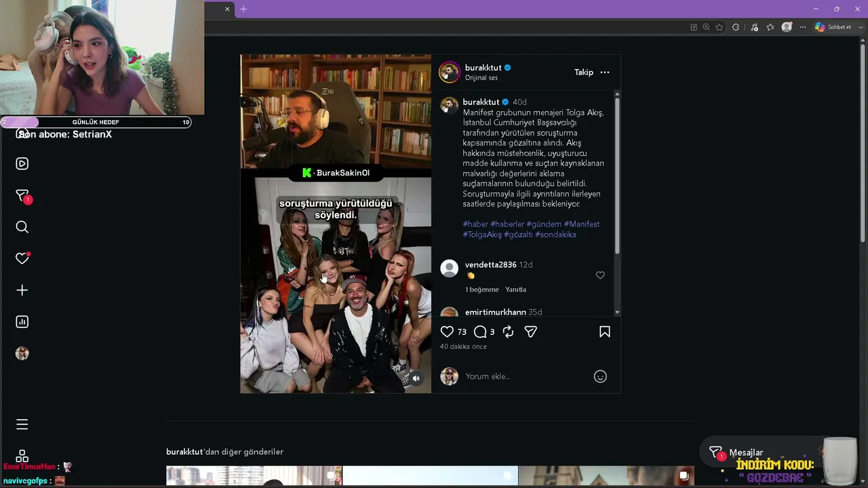Open comments on the post

click(x=480, y=331)
